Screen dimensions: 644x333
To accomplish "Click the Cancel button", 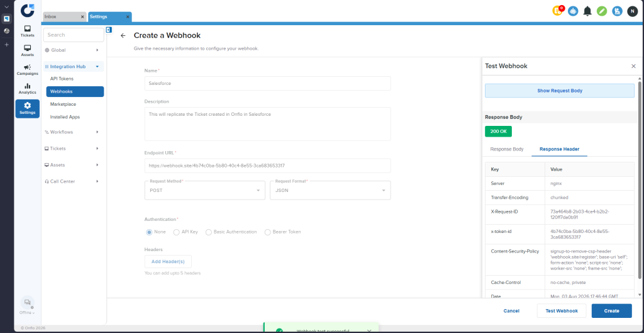I will pos(511,311).
